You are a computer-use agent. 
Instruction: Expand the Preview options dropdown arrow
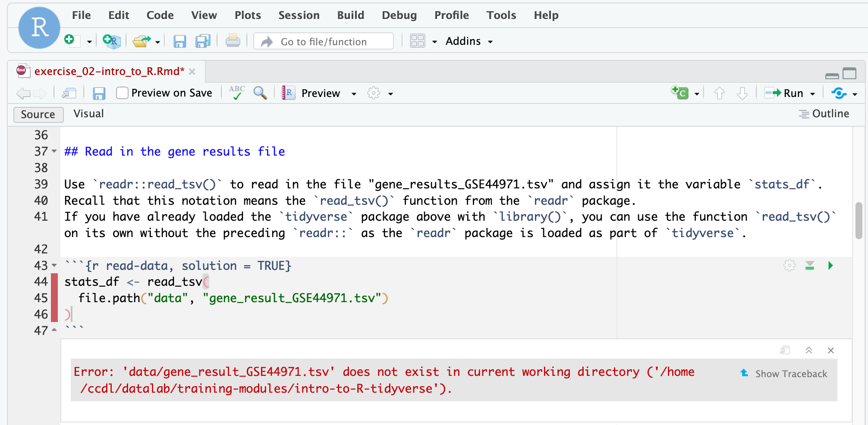354,94
